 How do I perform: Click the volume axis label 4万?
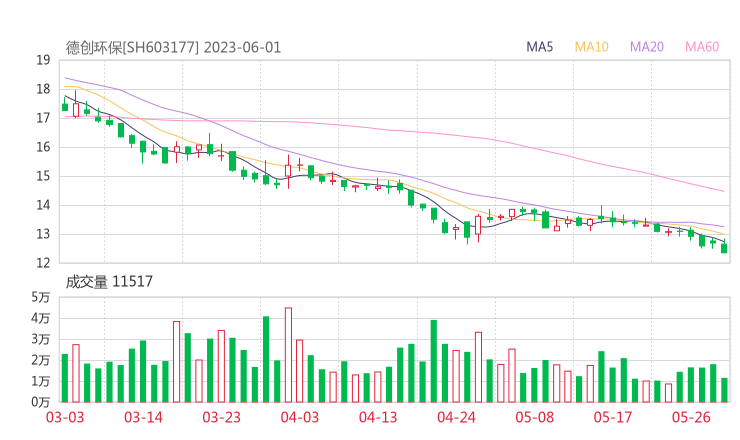point(41,318)
